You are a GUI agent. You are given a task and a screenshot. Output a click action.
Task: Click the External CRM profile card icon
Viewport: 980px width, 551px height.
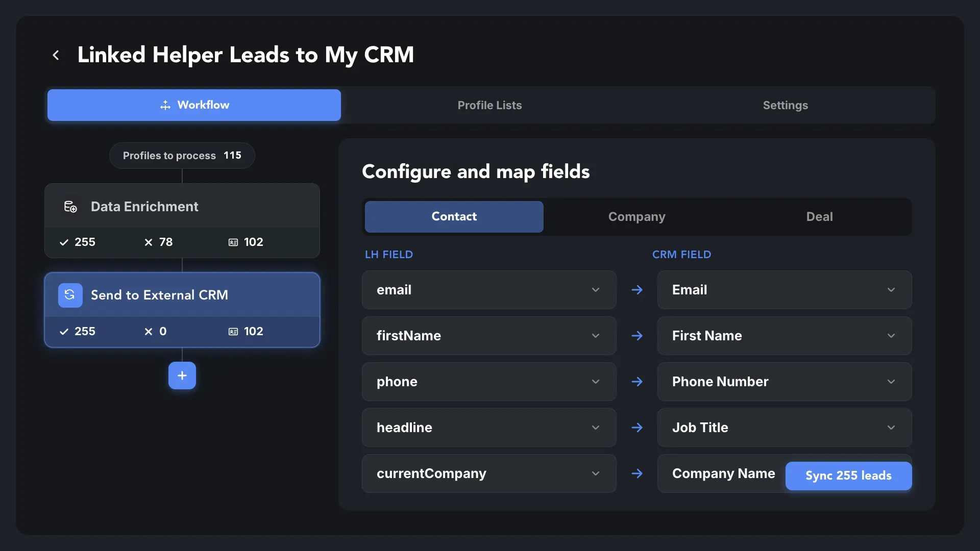click(x=233, y=332)
